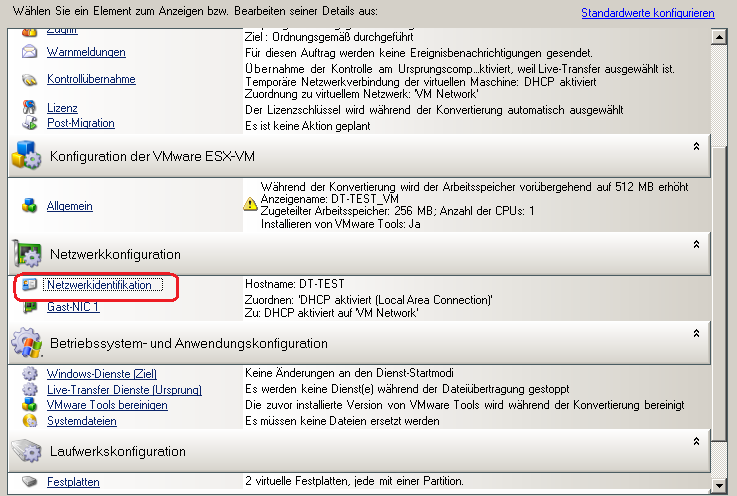Viewport: 737px width, 496px height.
Task: Click the Festplatten disk icon
Action: click(30, 481)
